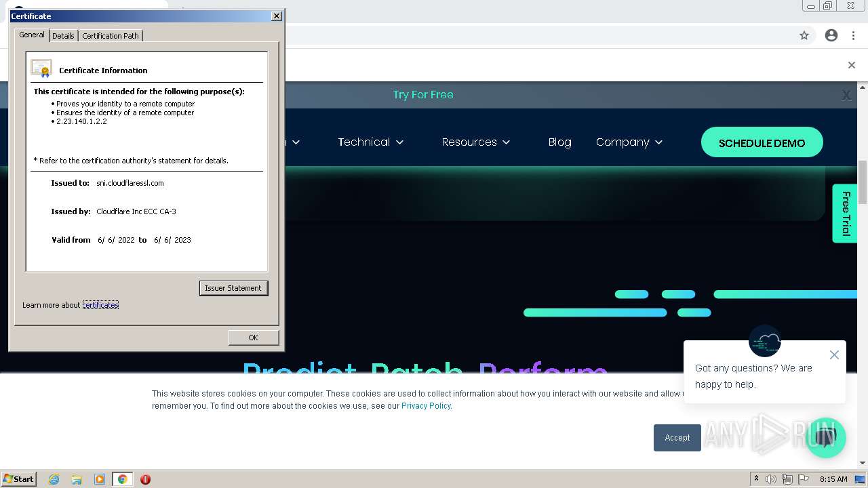Click the partially hidden menu chevron
The image size is (868, 488).
coord(296,142)
